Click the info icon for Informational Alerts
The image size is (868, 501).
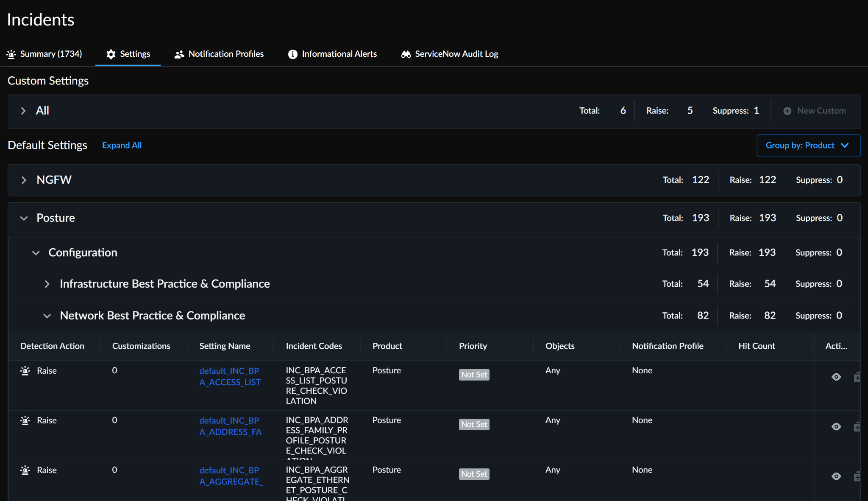pos(292,54)
